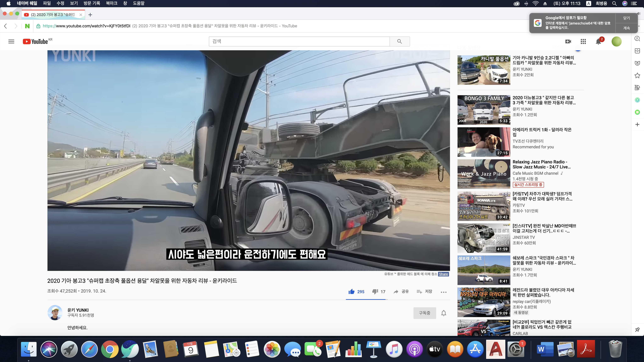Click 계속 on Google password notification
The width and height of the screenshot is (644, 362).
[626, 28]
